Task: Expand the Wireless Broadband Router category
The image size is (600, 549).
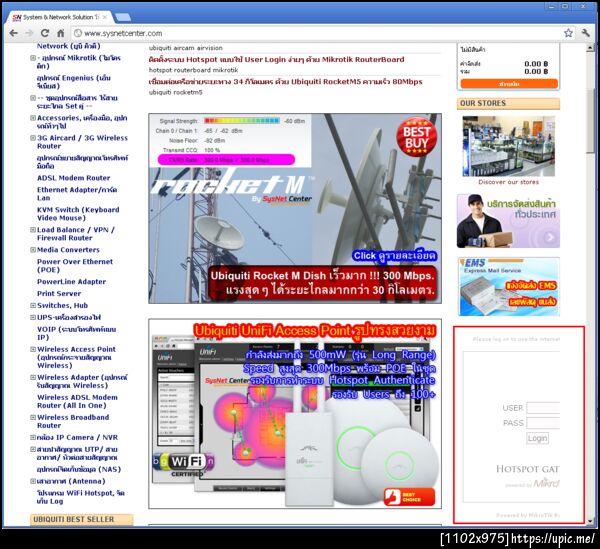Action: [33, 417]
